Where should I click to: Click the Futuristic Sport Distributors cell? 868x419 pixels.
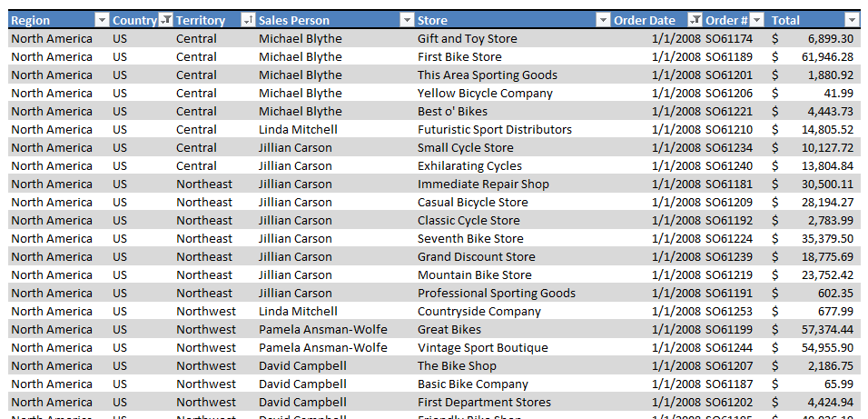coord(513,130)
